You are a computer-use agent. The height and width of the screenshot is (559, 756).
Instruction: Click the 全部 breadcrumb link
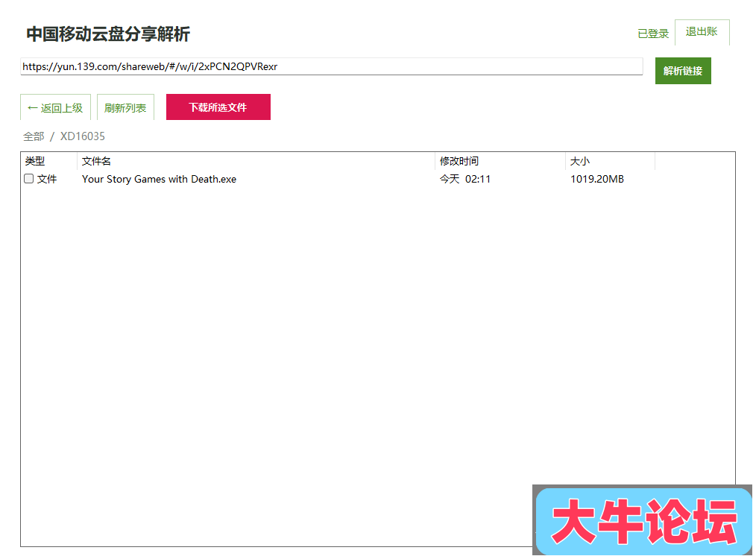[x=34, y=136]
